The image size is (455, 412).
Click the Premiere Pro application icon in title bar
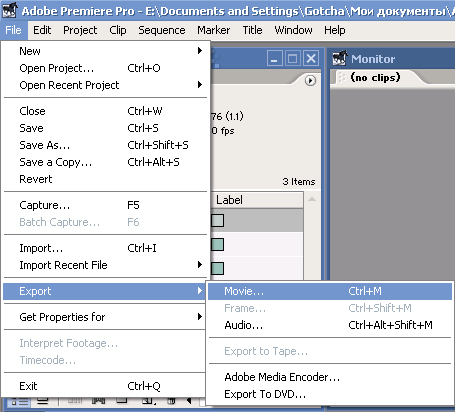pyautogui.click(x=9, y=10)
